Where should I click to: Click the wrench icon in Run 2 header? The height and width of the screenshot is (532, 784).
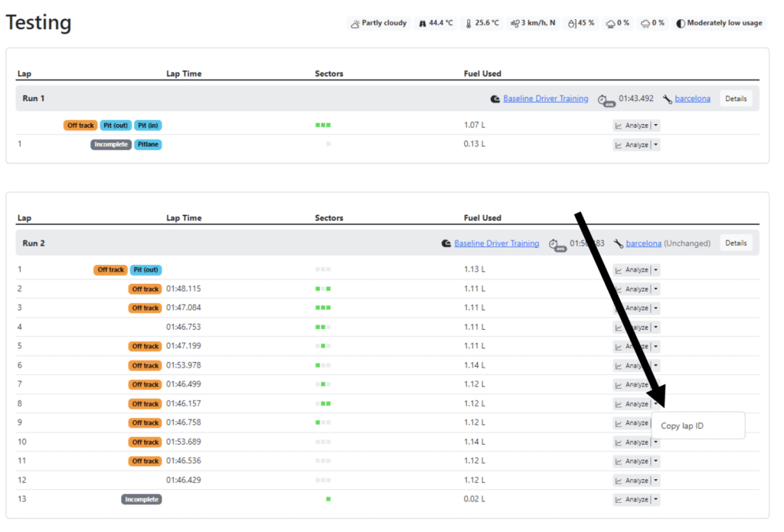618,243
